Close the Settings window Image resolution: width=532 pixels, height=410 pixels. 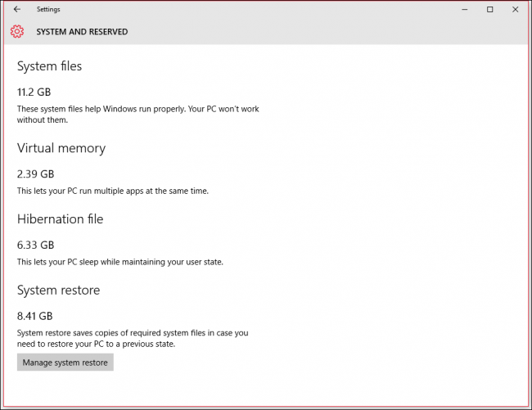(514, 9)
